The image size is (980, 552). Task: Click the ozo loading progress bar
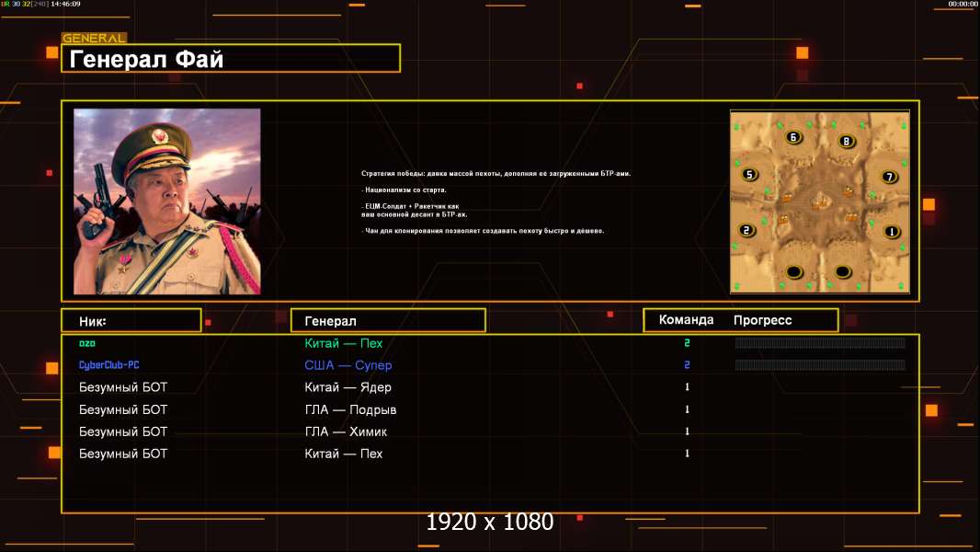click(x=820, y=342)
